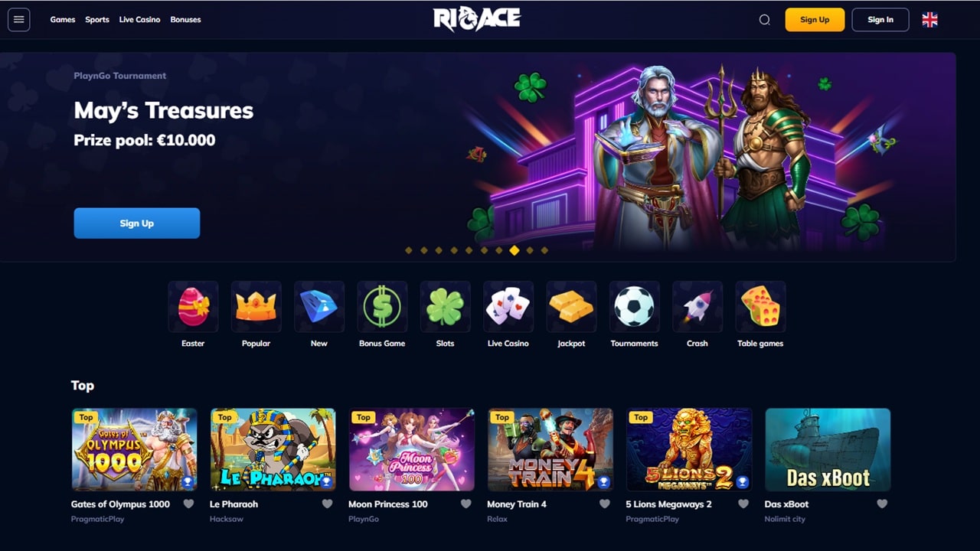The width and height of the screenshot is (980, 551).
Task: Click the Sign In button
Action: 880,20
